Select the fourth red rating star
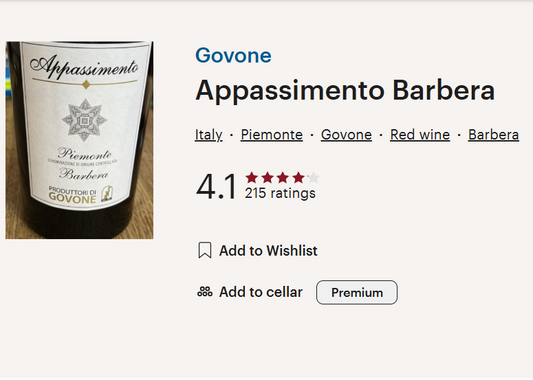533x380 pixels. (x=298, y=177)
